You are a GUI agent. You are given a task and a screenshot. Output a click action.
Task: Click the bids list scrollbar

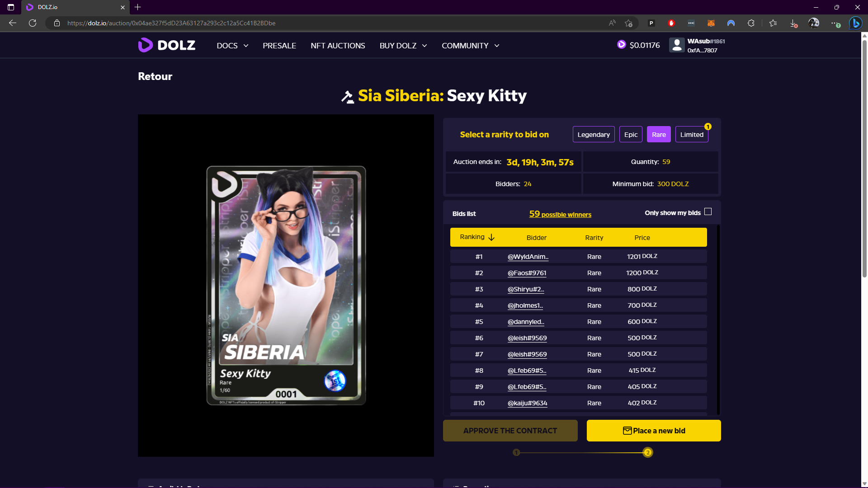click(x=717, y=319)
